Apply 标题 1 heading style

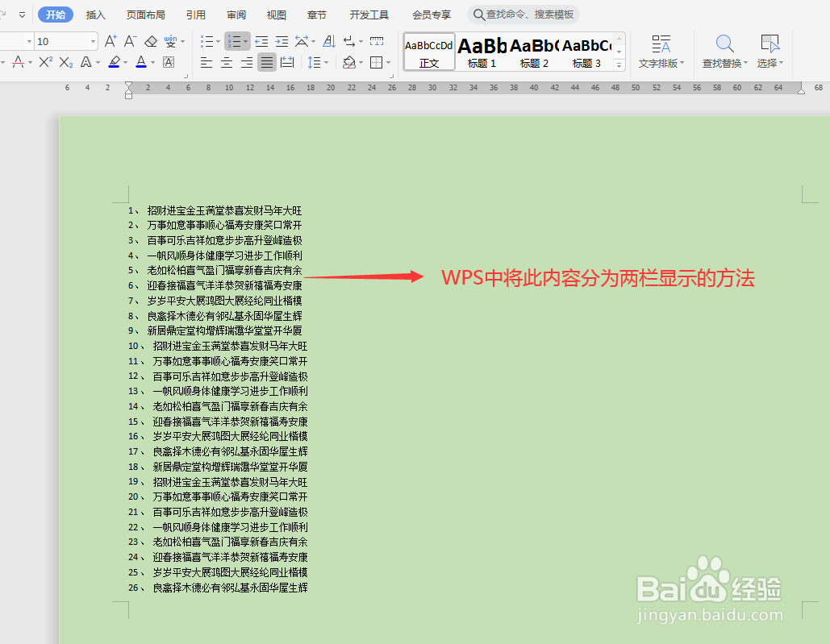[482, 52]
